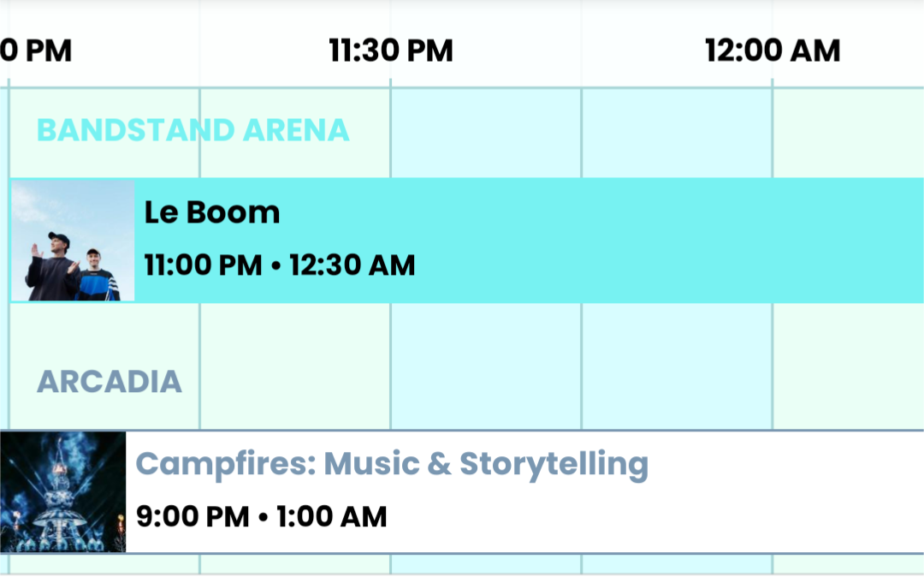This screenshot has height=577, width=924.
Task: Click the tick mark under 12:00 AM
Action: 773,84
